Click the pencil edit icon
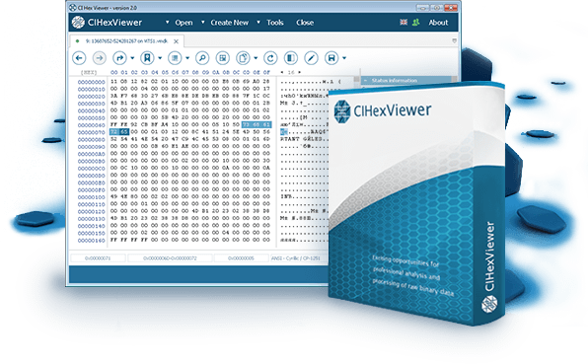This screenshot has height=364, width=588. [x=311, y=58]
